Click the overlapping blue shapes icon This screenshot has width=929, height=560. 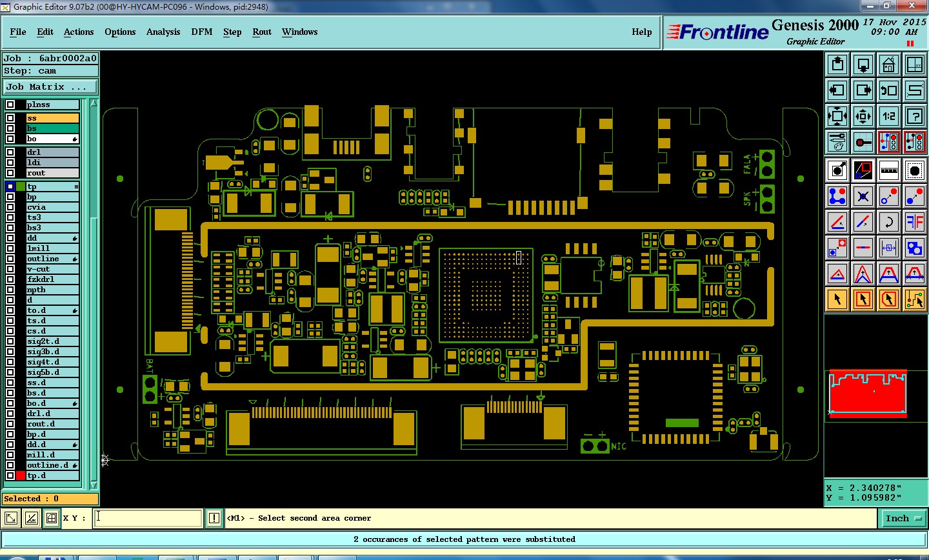(915, 248)
